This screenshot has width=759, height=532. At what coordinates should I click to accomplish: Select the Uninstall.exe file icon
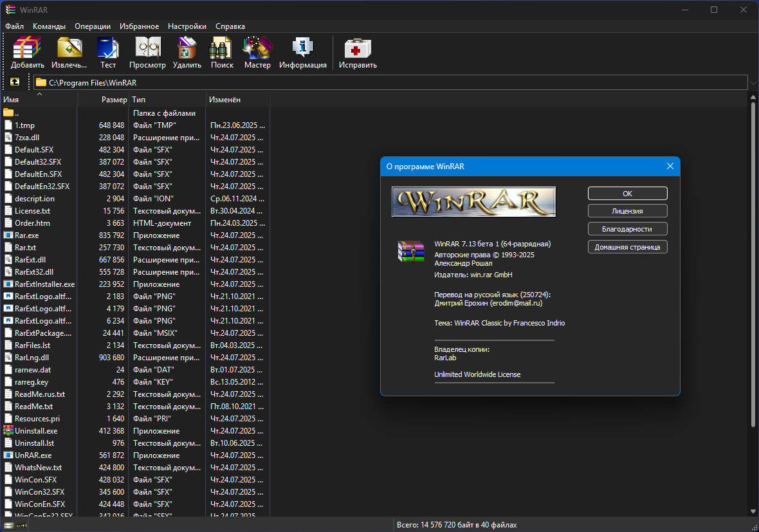click(8, 431)
